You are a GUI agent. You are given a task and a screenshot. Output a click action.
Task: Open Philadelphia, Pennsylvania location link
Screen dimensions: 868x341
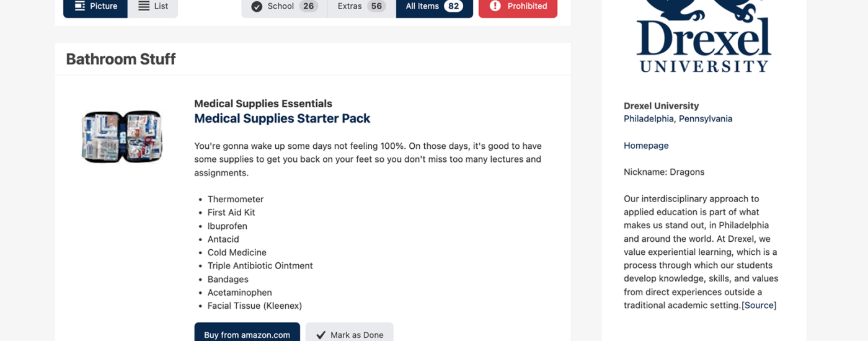(x=678, y=118)
